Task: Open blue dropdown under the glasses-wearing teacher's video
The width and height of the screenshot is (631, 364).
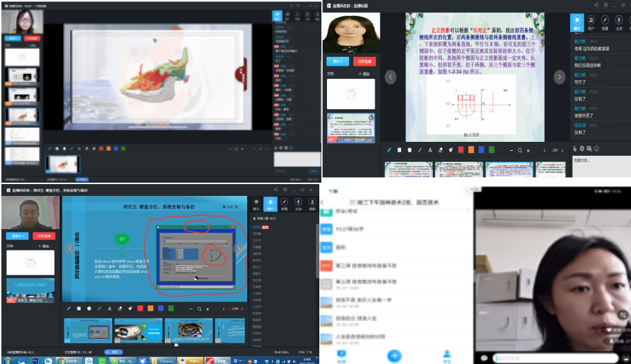Action: point(14,39)
